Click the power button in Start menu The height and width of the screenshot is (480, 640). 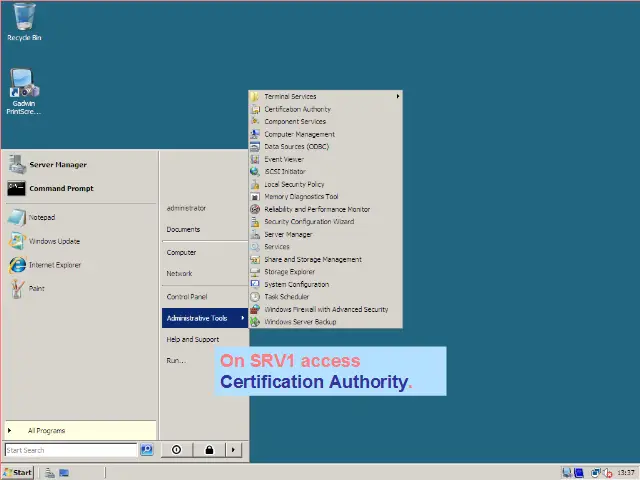pos(177,450)
